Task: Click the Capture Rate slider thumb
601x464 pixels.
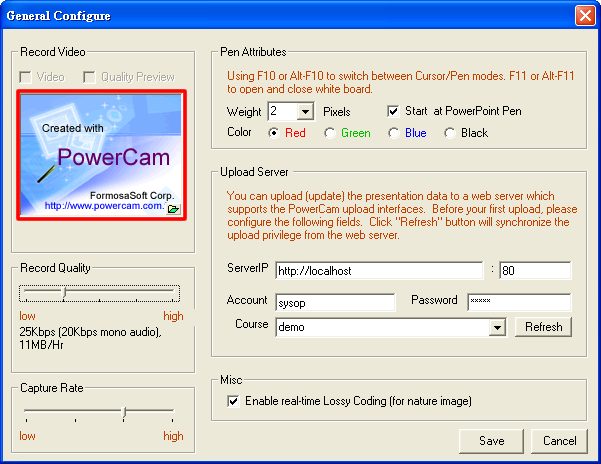Action: point(123,413)
